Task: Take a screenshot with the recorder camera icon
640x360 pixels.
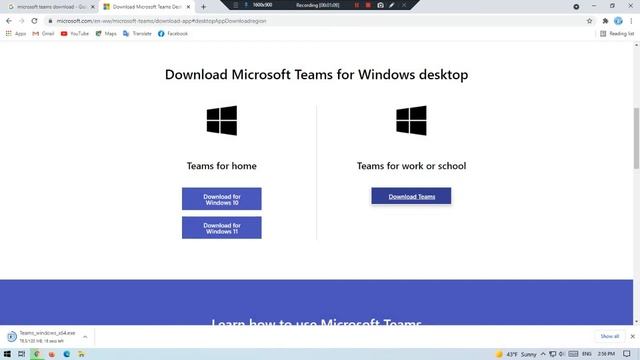Action: 380,5
